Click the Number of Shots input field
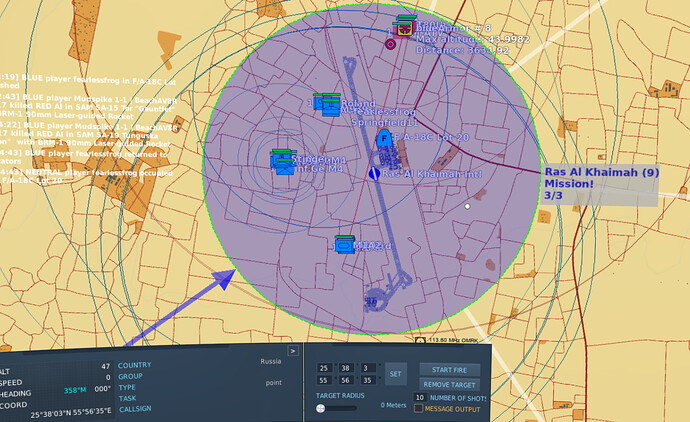 coord(420,397)
